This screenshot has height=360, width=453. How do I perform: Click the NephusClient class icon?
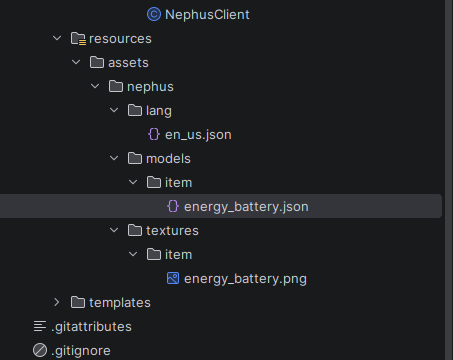pyautogui.click(x=154, y=14)
